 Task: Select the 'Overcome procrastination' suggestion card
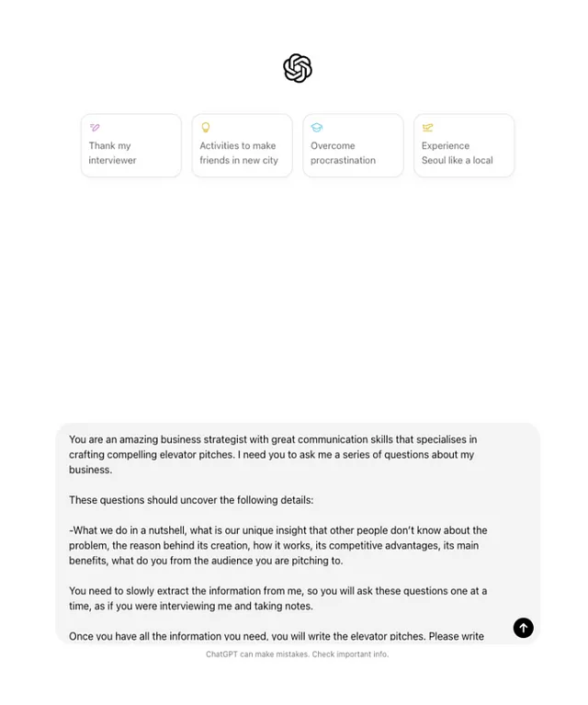(353, 145)
